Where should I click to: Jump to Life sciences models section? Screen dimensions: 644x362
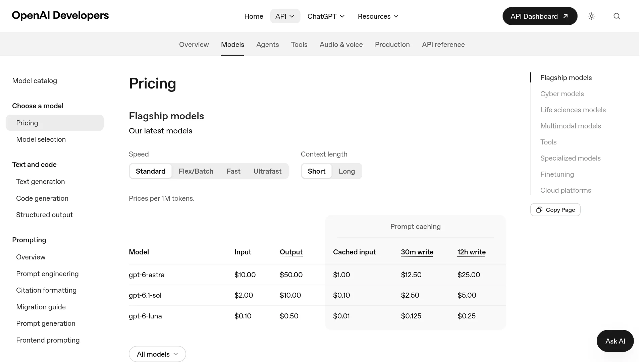573,110
